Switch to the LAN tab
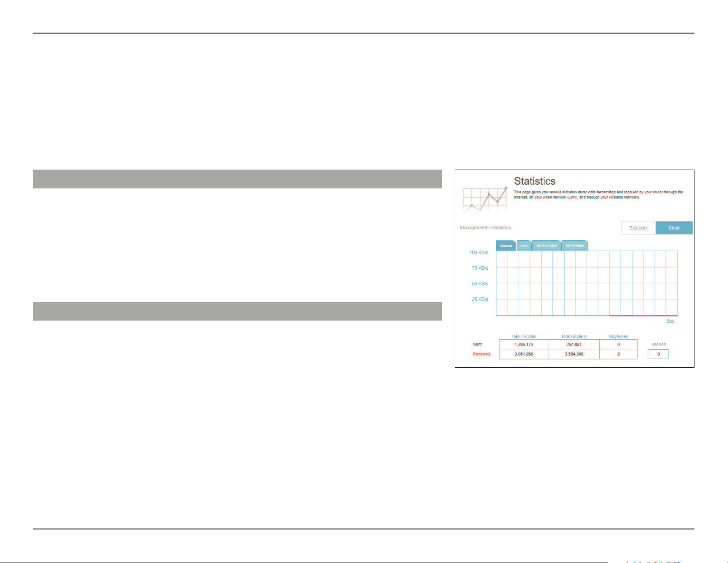Viewport: 728px width, 563px height. coord(524,245)
